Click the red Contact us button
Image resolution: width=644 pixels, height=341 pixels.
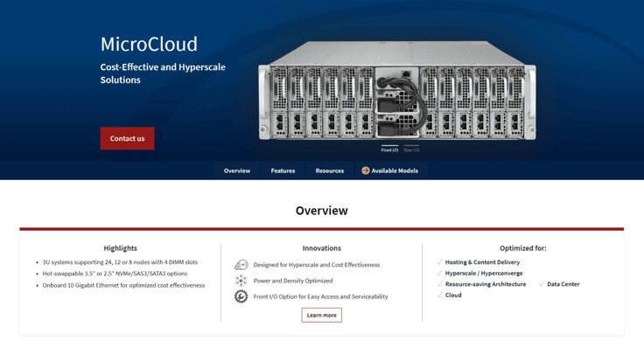(x=128, y=138)
